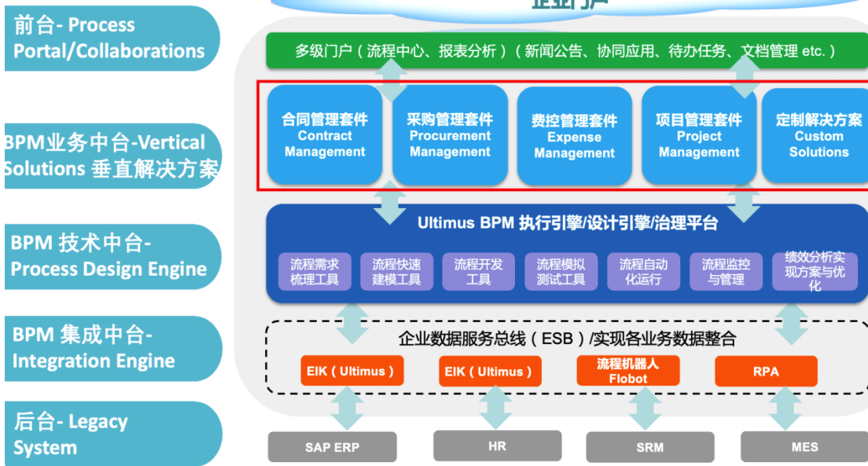Click the BPM 技术中台- Process Design Engine label
This screenshot has width=868, height=466.
[x=112, y=256]
